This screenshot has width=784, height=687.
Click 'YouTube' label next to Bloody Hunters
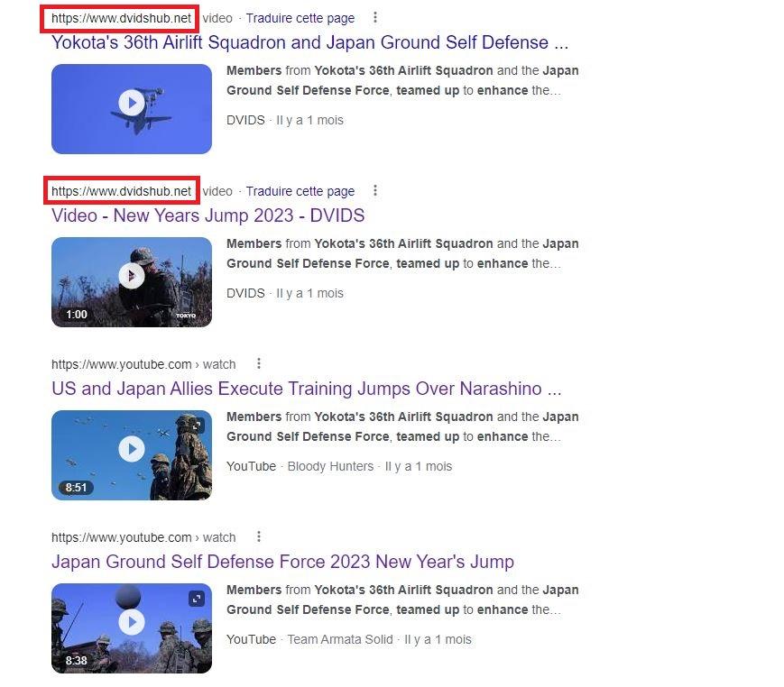click(x=251, y=466)
